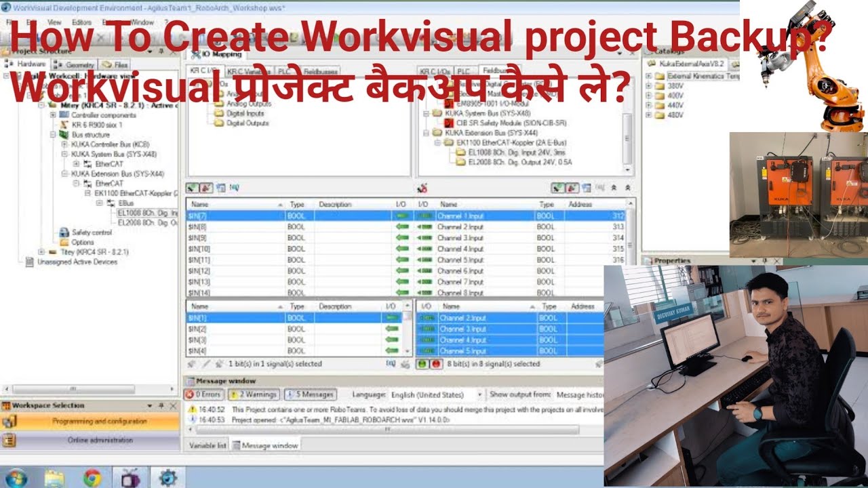Select the Options folder icon in the project tree
Screen dimensions: 868x488
[x=65, y=242]
